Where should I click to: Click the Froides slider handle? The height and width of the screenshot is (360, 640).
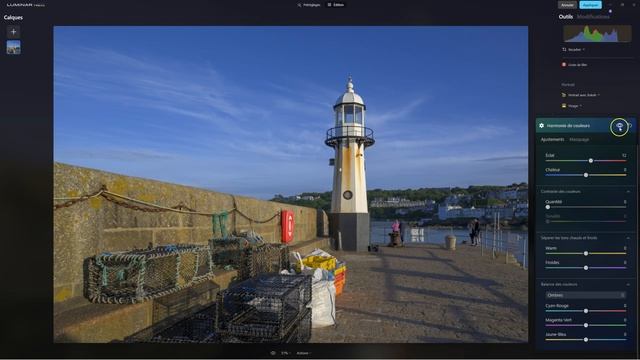[586, 268]
